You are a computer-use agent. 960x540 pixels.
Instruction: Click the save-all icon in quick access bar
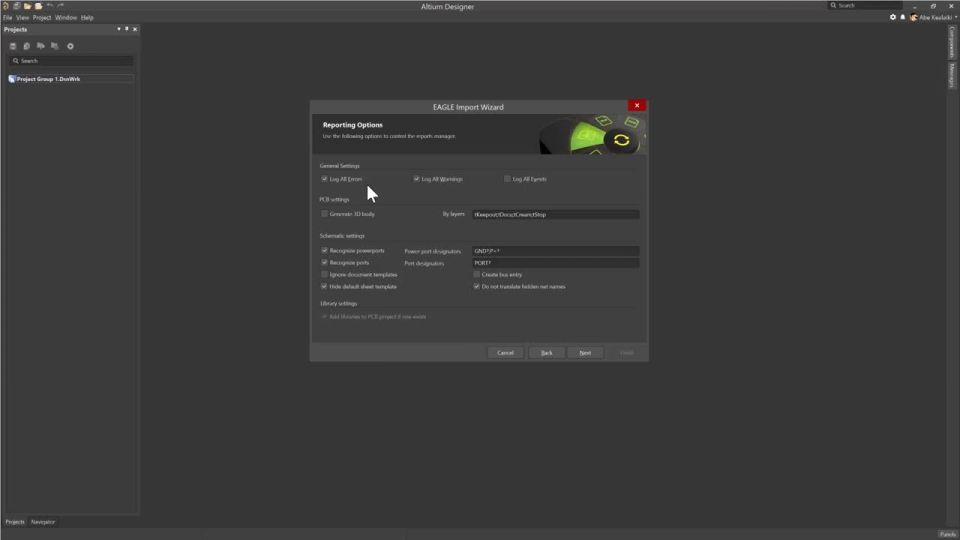click(x=17, y=6)
